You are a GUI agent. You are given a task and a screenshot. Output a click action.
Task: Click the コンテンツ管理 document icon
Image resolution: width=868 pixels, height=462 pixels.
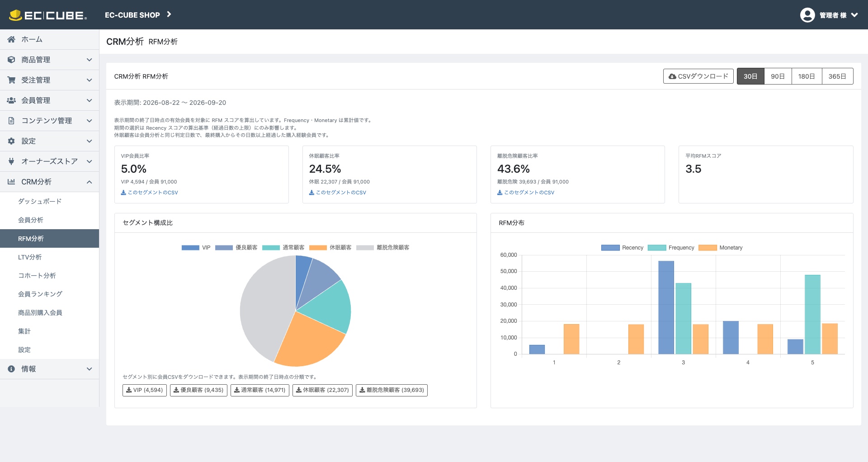11,121
